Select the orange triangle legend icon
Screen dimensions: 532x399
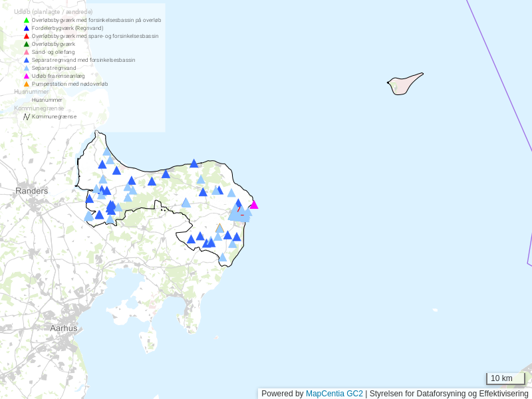(x=27, y=84)
